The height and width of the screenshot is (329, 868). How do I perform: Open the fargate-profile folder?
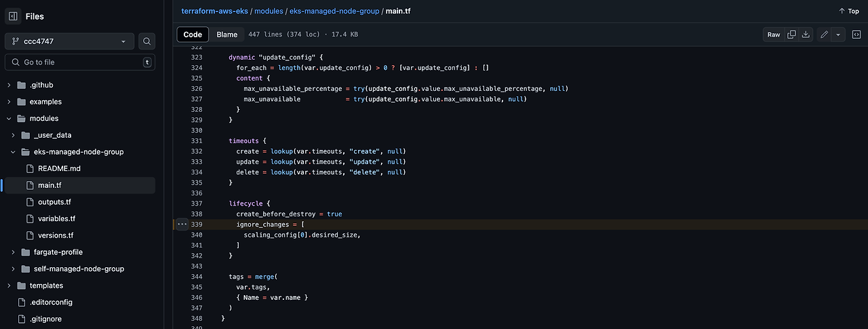click(58, 252)
